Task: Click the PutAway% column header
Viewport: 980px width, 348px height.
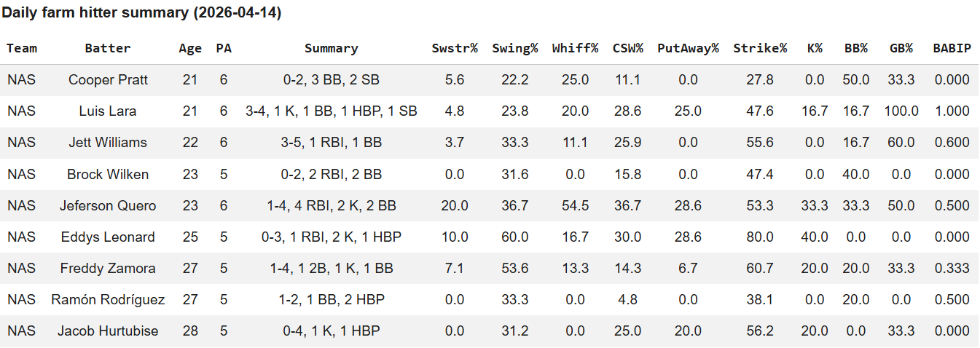Action: coord(688,49)
